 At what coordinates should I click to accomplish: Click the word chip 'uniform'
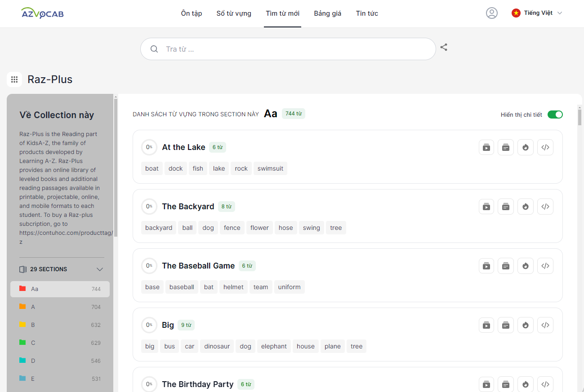(289, 287)
